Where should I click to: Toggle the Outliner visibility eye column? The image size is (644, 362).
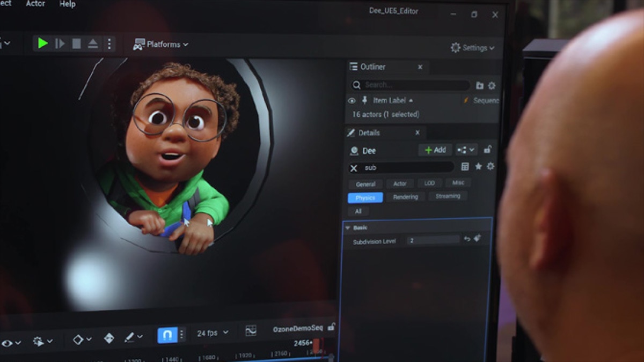coord(352,100)
